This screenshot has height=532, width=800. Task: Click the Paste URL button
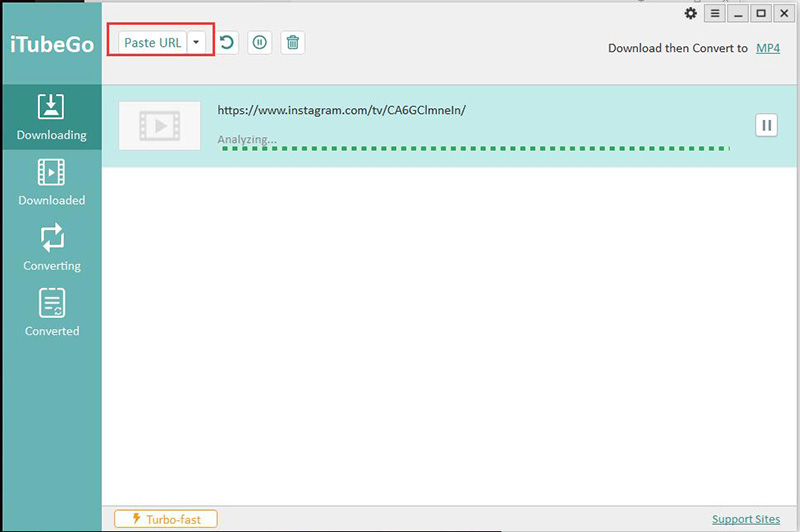point(153,42)
